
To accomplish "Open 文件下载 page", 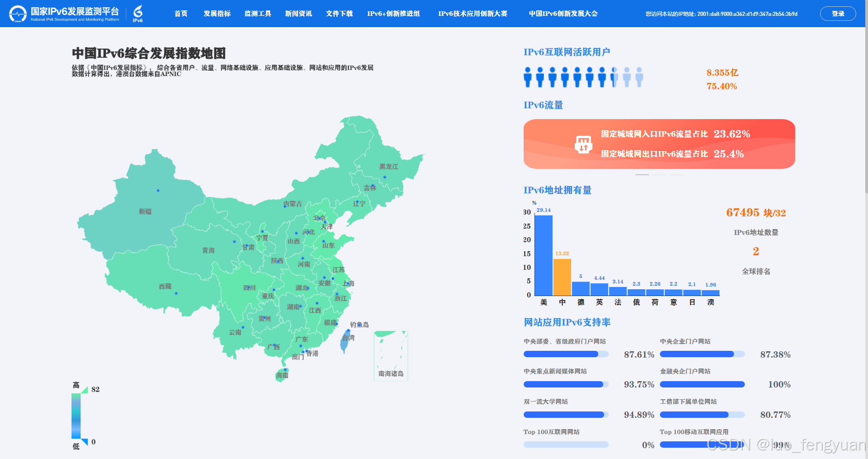I will coord(339,14).
